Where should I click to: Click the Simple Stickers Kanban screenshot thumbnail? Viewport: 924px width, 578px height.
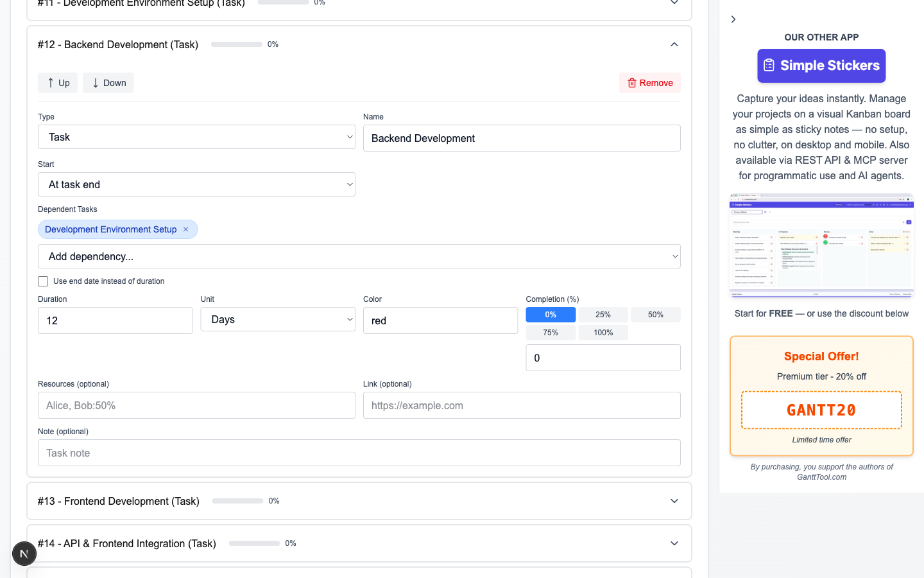pyautogui.click(x=821, y=245)
